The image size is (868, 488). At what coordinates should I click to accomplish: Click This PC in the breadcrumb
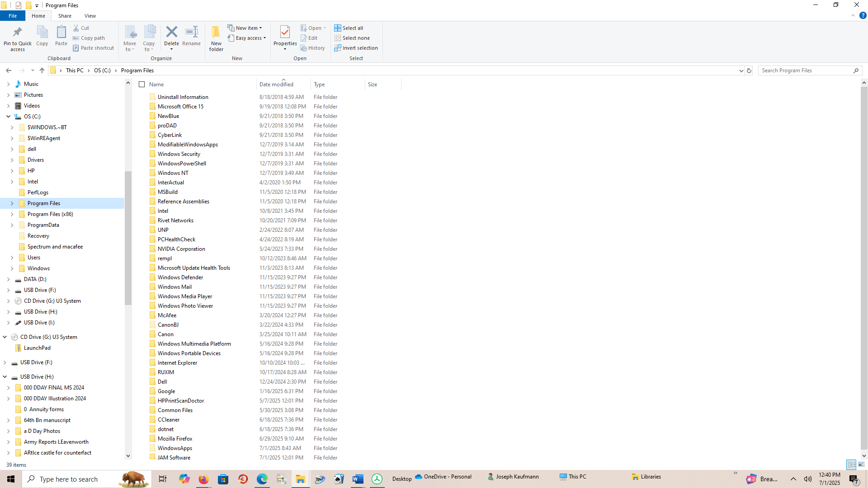pos(75,70)
